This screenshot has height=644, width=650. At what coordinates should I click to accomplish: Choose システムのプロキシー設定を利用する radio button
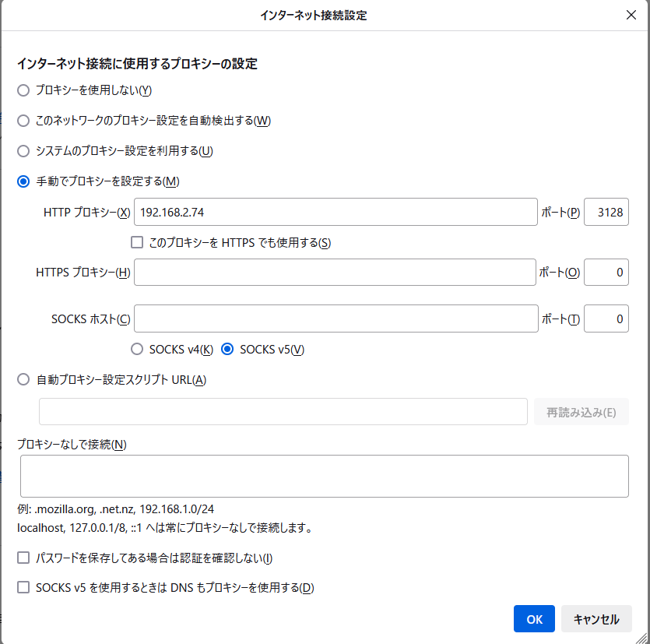23,151
